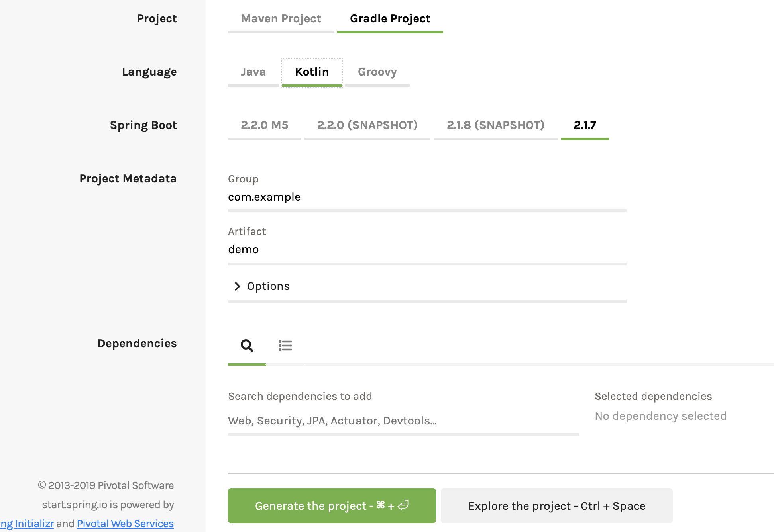Open the Spring Initializr link

[27, 524]
